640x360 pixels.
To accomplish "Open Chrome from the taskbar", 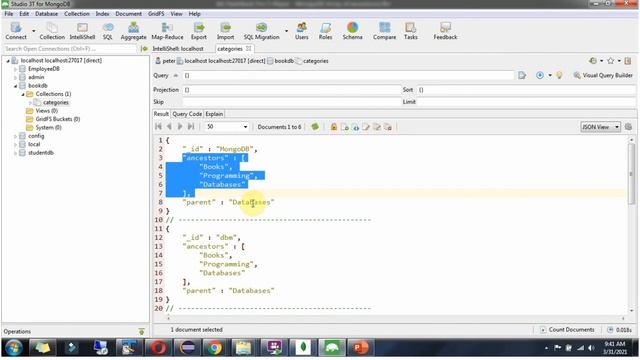I will 214,348.
